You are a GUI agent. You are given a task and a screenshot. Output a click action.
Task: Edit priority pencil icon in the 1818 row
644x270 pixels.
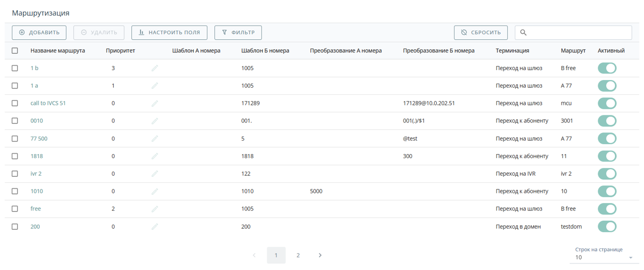[154, 156]
